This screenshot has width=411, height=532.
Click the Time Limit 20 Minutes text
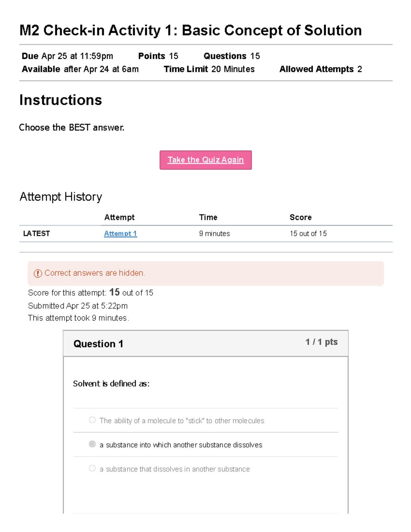(x=209, y=69)
